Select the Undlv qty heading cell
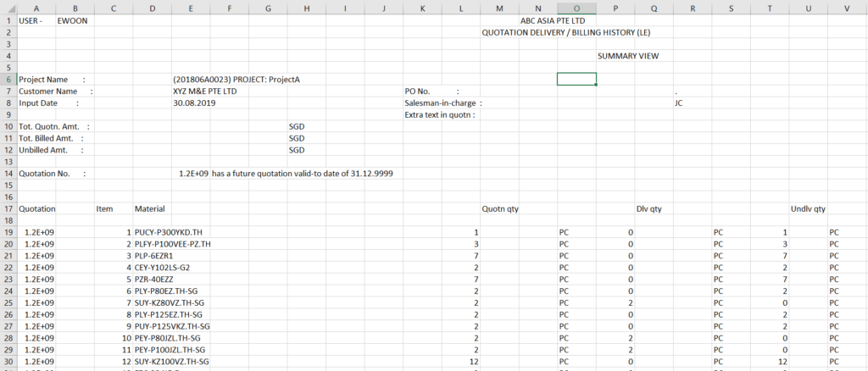This screenshot has width=868, height=371. pos(808,209)
